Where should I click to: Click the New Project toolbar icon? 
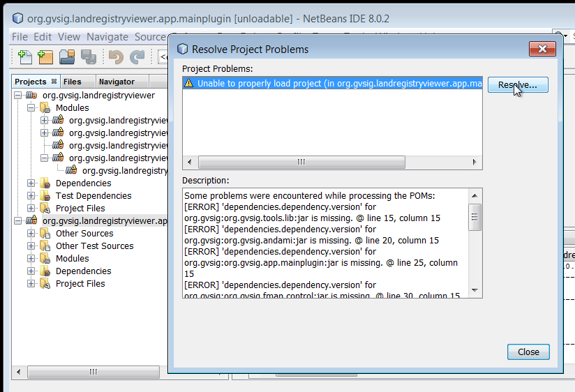(45, 57)
